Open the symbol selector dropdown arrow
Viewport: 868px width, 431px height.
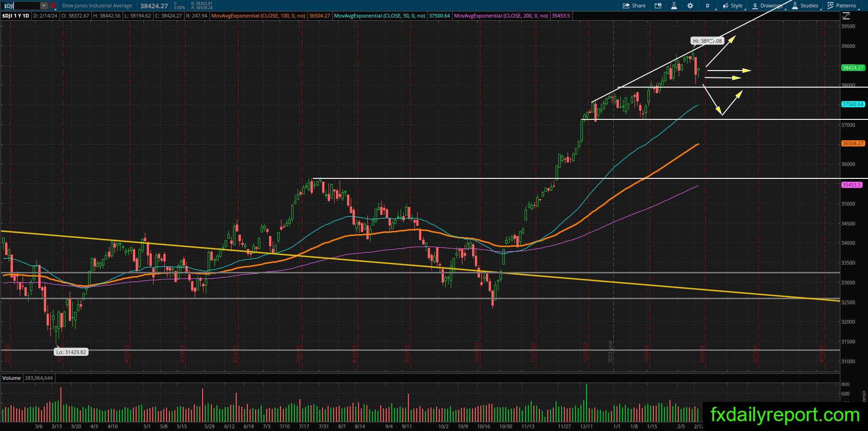tap(44, 6)
